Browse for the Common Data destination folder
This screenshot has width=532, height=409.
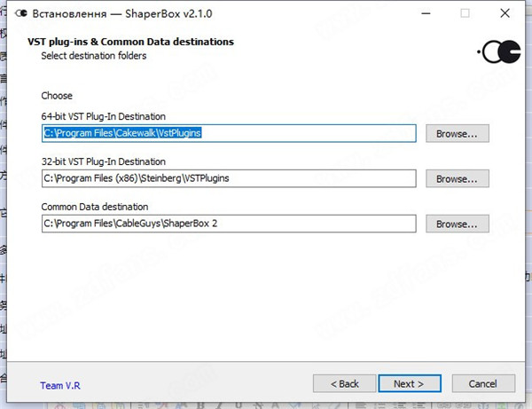[457, 224]
